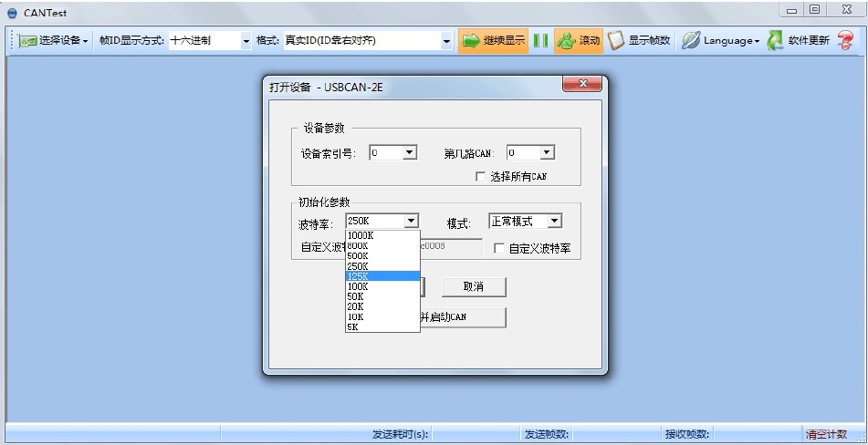
Task: Open help with the red question mark icon
Action: [x=845, y=40]
